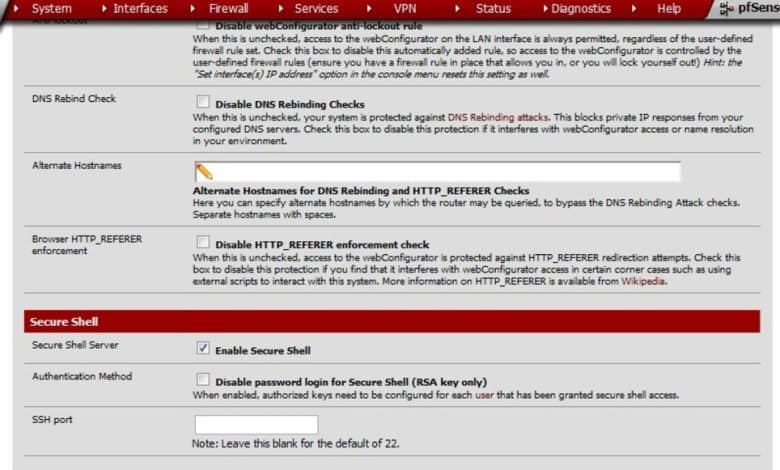Click the arrow beside the System menu
The height and width of the screenshot is (470, 780).
pos(16,8)
